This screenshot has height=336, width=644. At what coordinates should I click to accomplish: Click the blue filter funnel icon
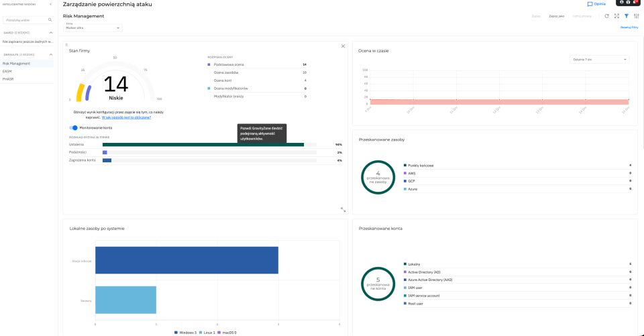click(626, 15)
